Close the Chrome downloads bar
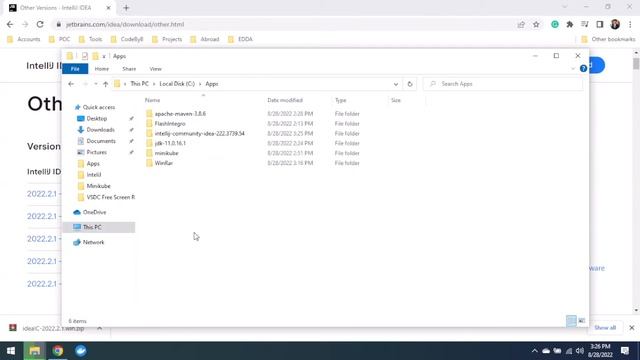The height and width of the screenshot is (360, 640). pyautogui.click(x=631, y=328)
